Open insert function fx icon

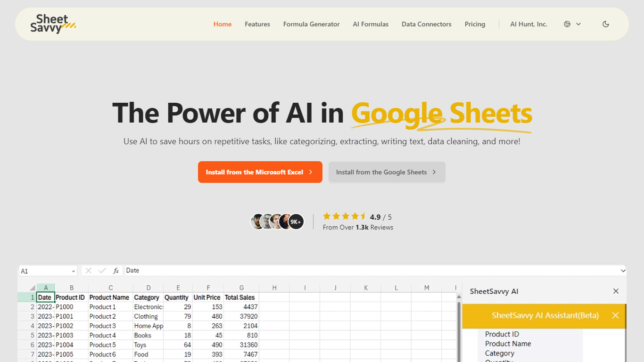pos(116,271)
